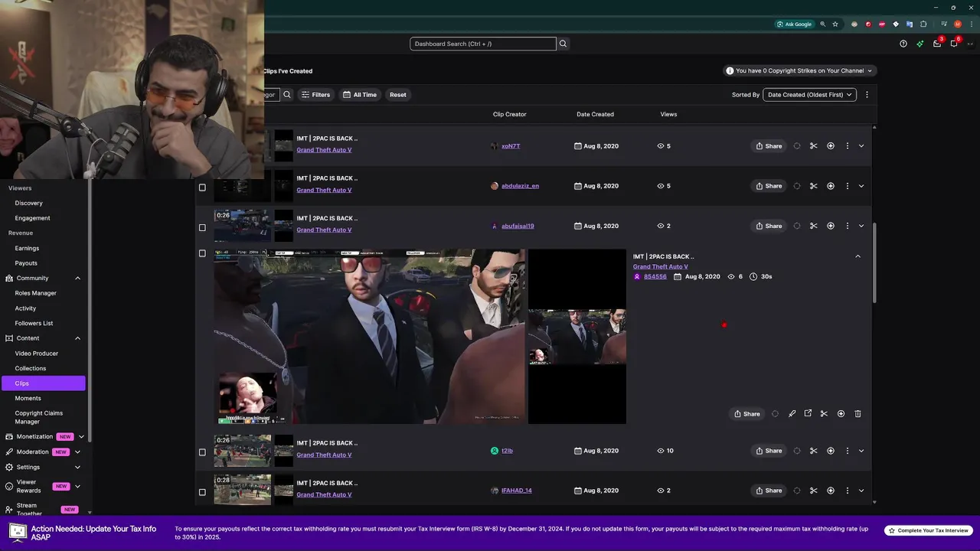Image resolution: width=980 pixels, height=551 pixels.
Task: Open the browser extensions puzzle icon
Action: click(923, 24)
